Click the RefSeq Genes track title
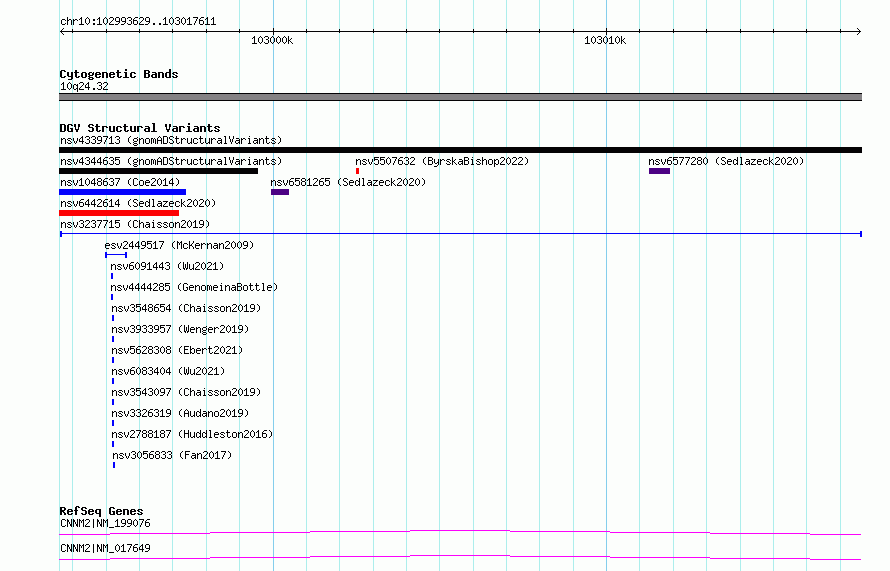 pos(101,511)
